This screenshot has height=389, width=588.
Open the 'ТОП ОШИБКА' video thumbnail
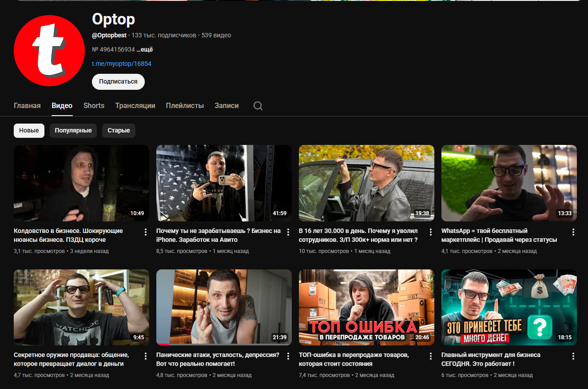tap(366, 307)
